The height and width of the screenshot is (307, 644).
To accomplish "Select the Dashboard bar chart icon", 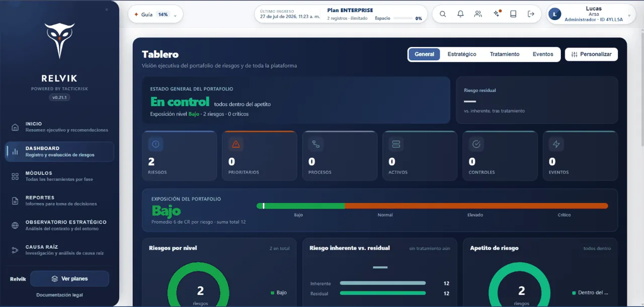I will point(15,151).
